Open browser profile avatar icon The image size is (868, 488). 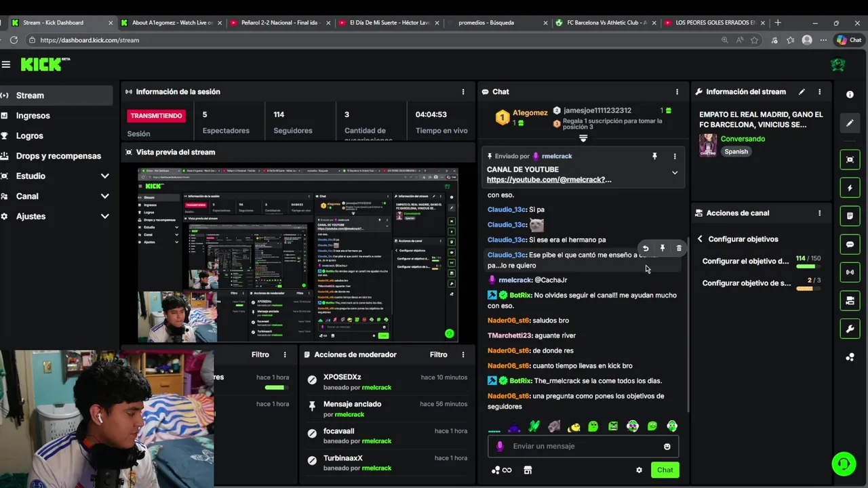click(x=807, y=40)
